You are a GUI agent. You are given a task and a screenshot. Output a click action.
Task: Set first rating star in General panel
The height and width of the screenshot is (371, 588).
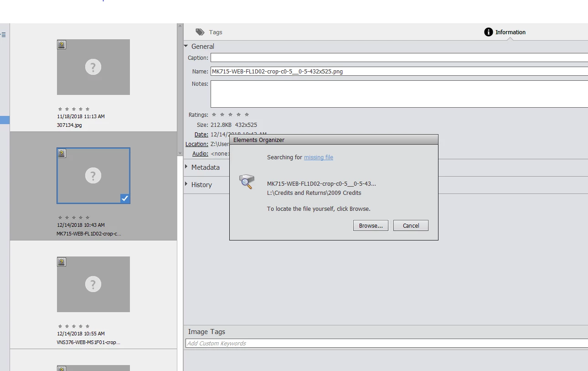coord(214,115)
